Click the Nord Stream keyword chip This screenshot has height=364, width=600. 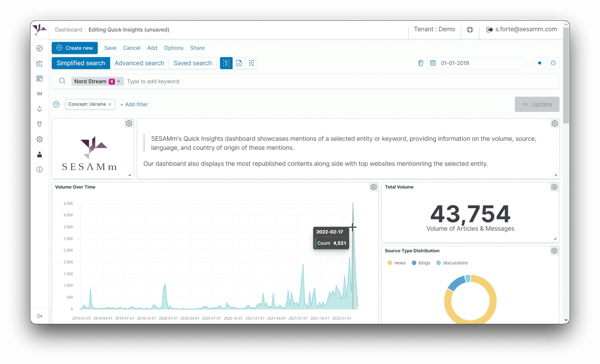click(x=97, y=81)
